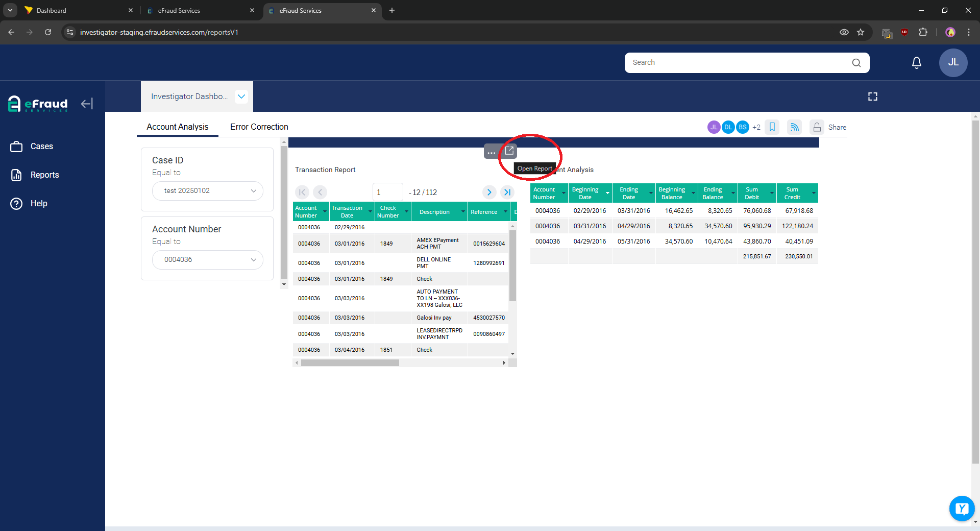Screen dimensions: 980x531
Task: Click the 215,851.67 total debit cell
Action: [x=757, y=256]
